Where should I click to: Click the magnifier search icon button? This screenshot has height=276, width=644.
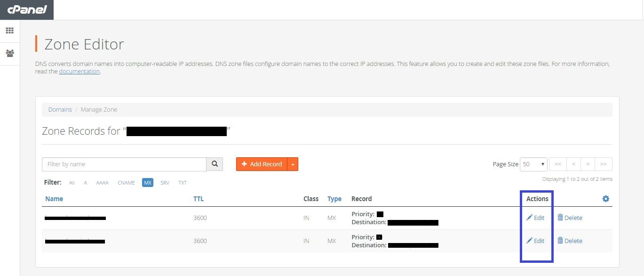(x=215, y=164)
